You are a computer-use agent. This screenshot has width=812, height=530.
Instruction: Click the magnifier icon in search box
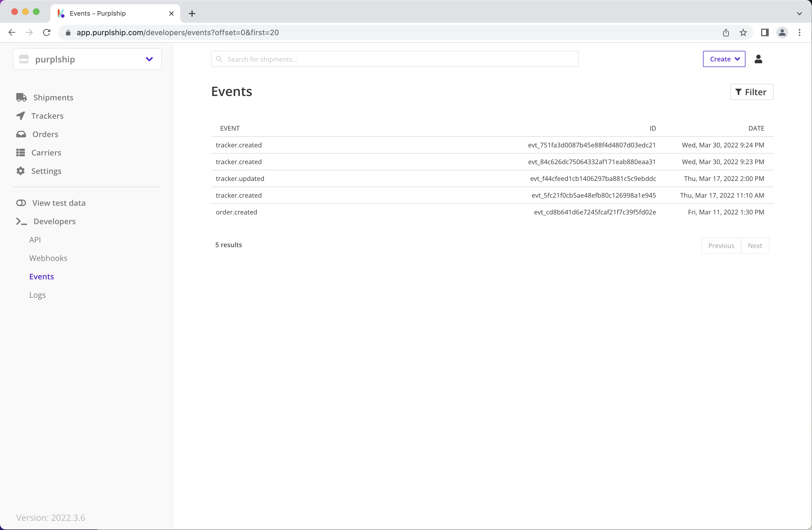point(219,59)
